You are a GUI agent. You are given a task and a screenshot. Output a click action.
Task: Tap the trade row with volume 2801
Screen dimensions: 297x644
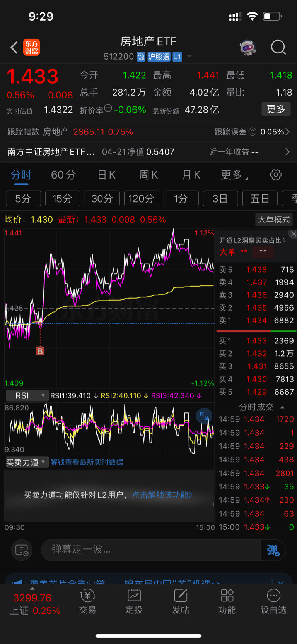[256, 473]
